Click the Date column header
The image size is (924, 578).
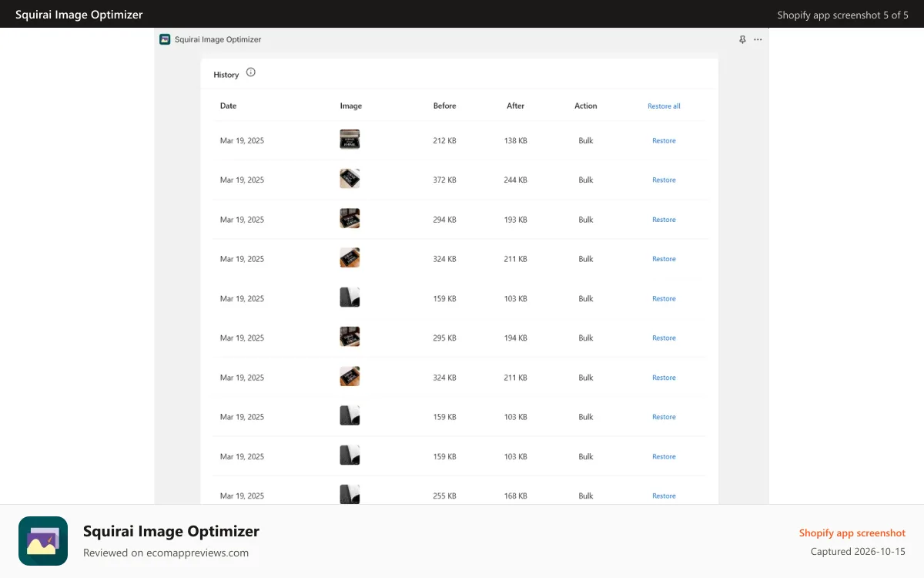228,106
